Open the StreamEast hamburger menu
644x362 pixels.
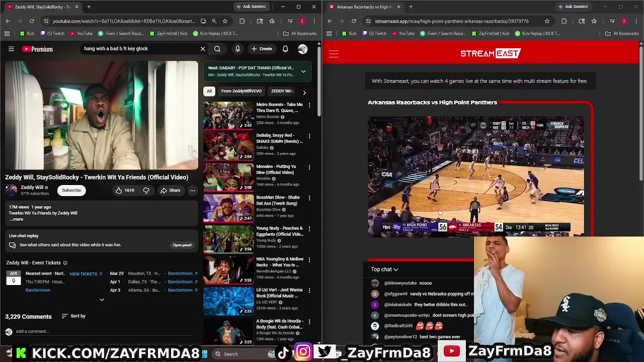point(334,54)
